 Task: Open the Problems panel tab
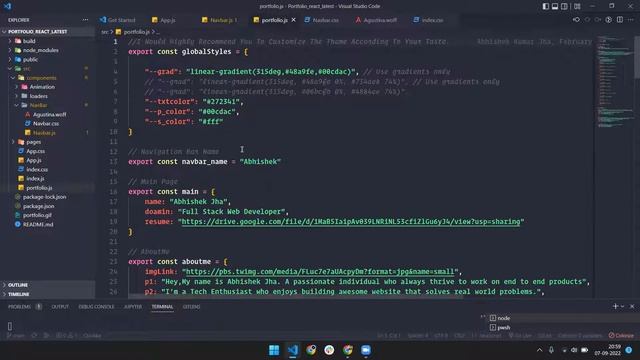(19, 307)
